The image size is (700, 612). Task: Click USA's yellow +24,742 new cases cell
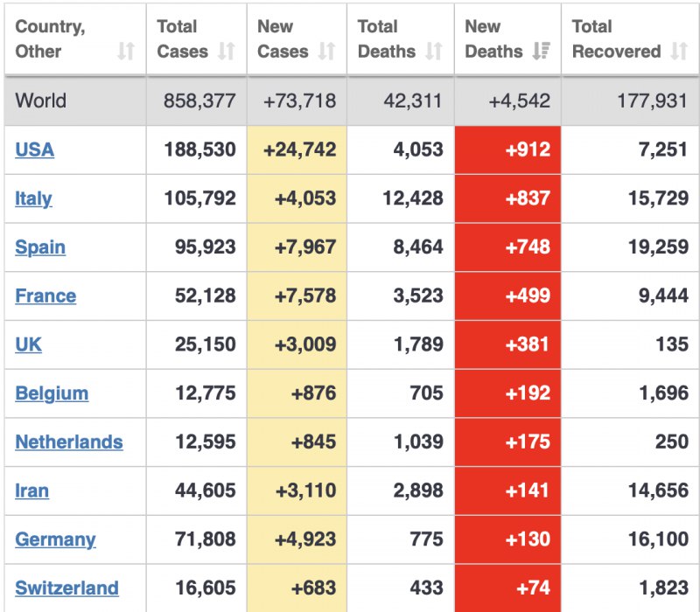tap(297, 150)
